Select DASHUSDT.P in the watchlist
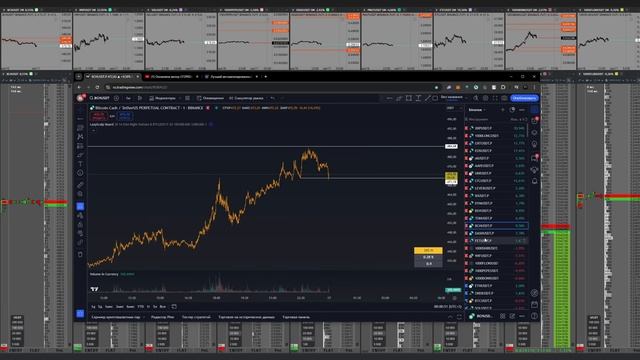 tap(497, 233)
